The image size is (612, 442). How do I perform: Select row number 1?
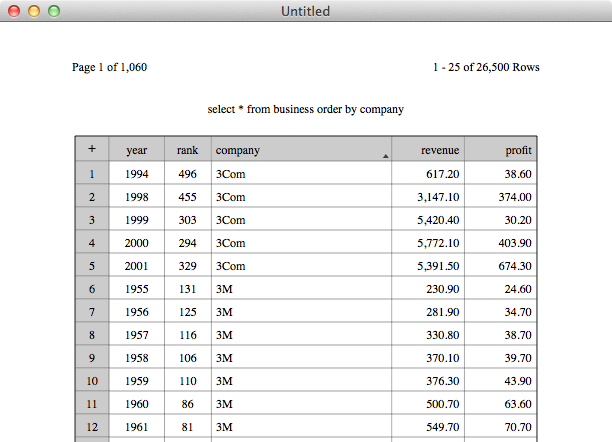[92, 174]
